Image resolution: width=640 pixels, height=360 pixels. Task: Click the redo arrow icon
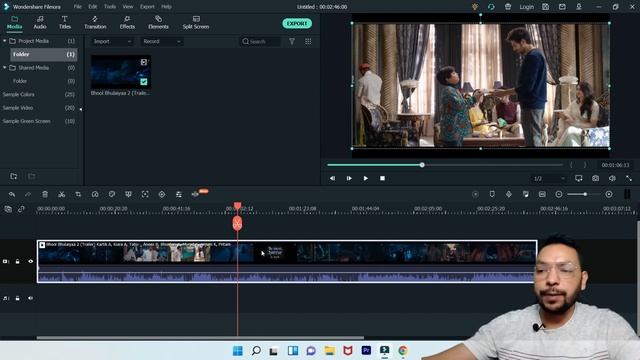coord(28,194)
